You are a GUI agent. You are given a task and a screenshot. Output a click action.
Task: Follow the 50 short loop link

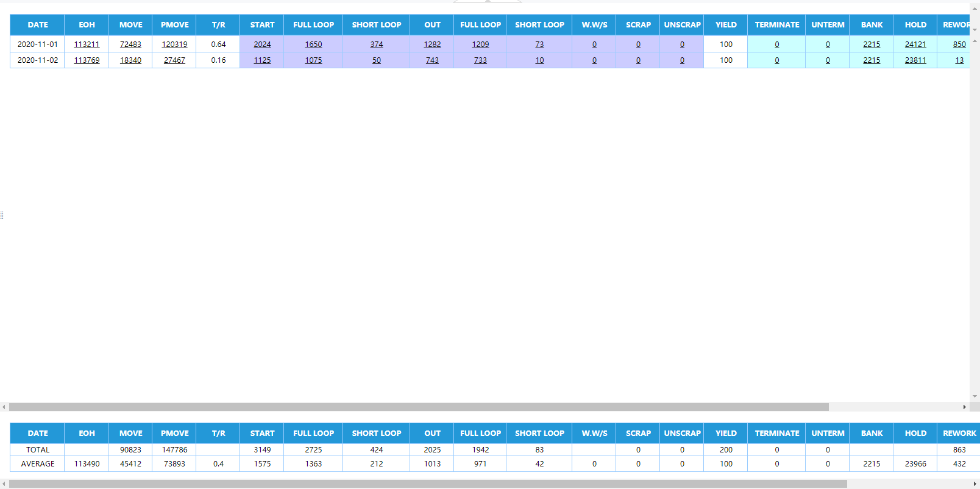pyautogui.click(x=377, y=60)
